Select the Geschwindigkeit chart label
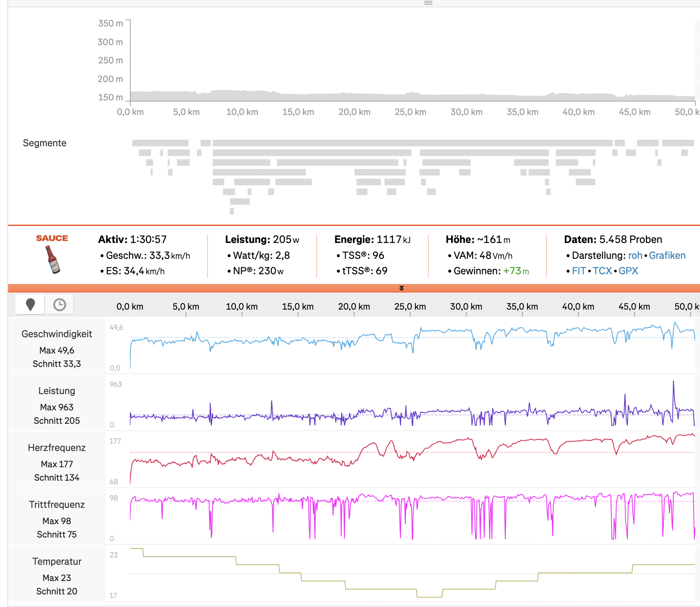700x607 pixels. click(x=57, y=334)
